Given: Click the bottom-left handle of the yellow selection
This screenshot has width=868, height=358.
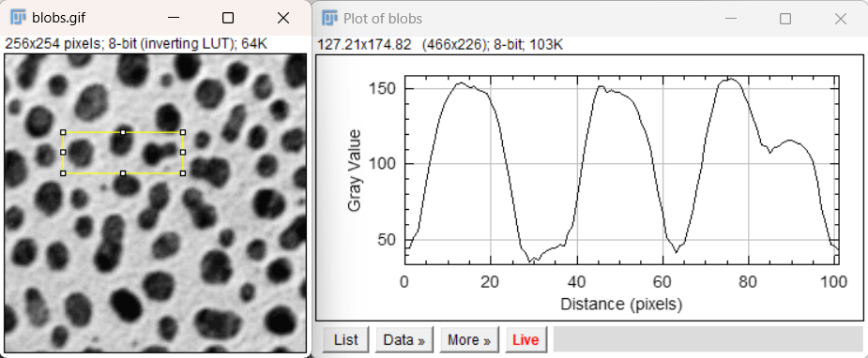Looking at the screenshot, I should click(x=63, y=173).
